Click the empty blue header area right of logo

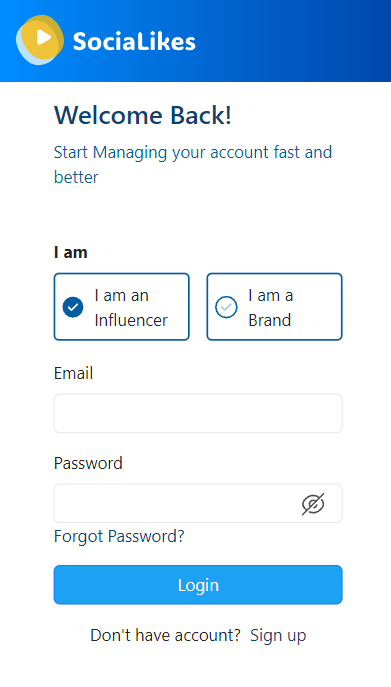click(x=294, y=41)
